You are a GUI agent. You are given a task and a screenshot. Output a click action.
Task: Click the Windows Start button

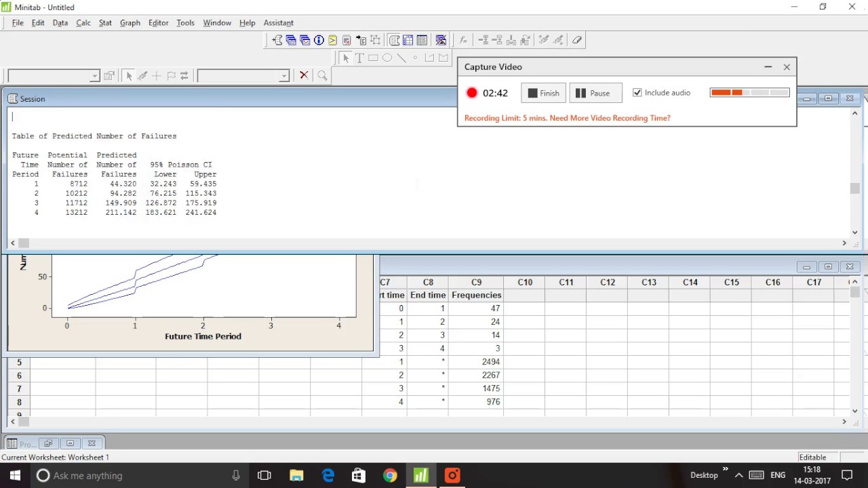[15, 475]
